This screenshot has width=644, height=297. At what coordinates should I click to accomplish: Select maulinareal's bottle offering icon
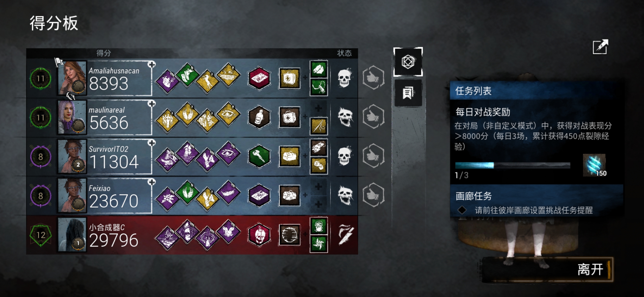259,117
